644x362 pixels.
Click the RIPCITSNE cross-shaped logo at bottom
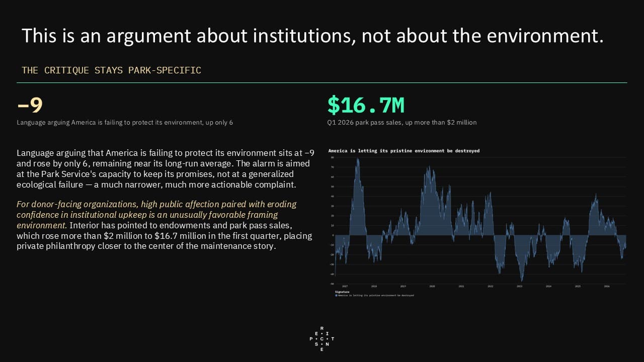[x=322, y=339]
